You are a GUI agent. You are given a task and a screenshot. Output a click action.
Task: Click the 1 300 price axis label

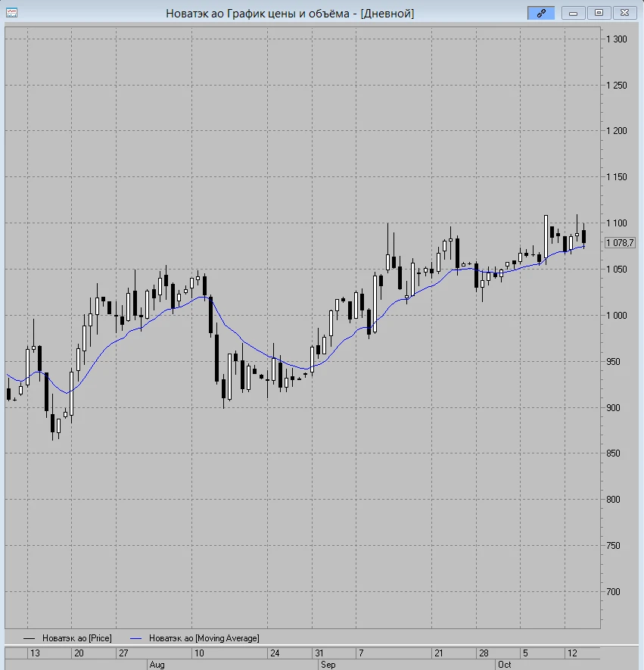(x=617, y=39)
